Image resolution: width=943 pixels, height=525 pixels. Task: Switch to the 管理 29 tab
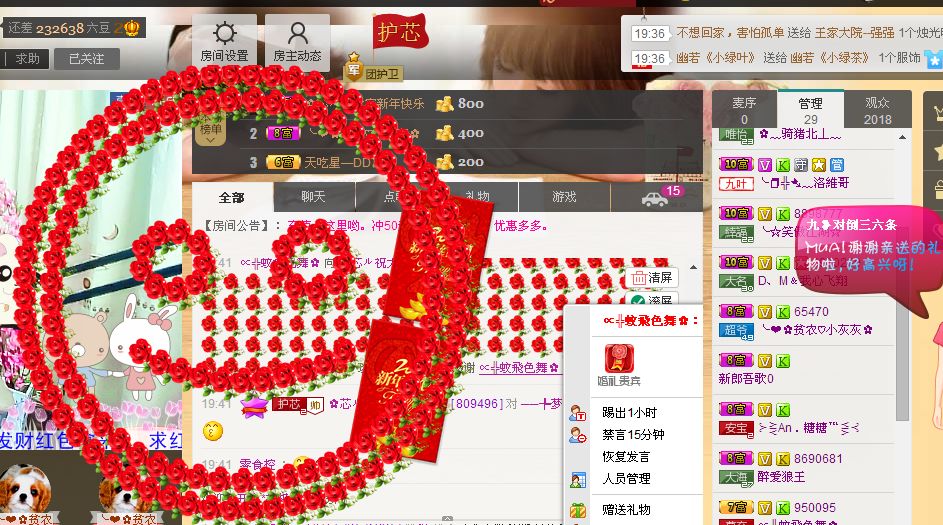pyautogui.click(x=811, y=110)
